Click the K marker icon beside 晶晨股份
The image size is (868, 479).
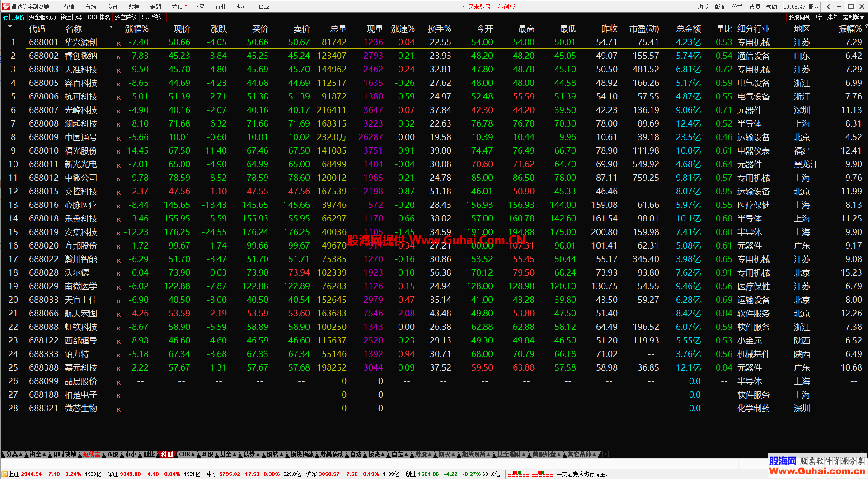(118, 383)
